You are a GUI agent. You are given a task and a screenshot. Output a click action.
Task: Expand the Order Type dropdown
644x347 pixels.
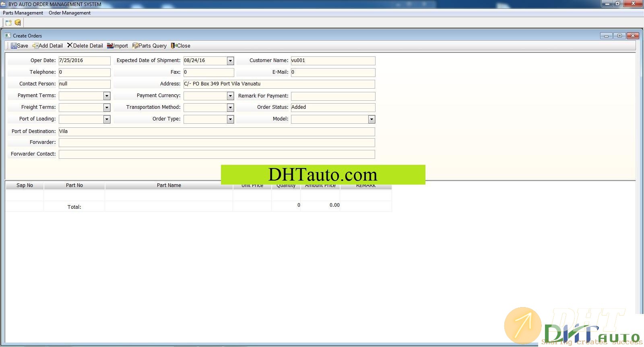click(230, 119)
